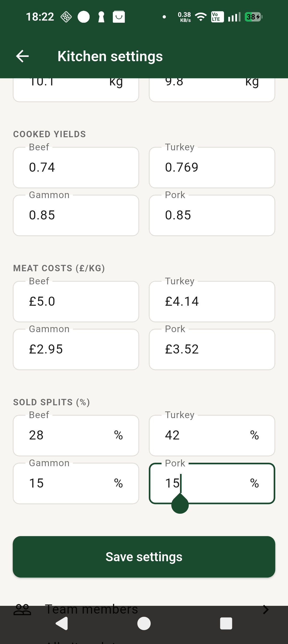The image size is (288, 644).
Task: Change the Turkey meat cost £4.14
Action: 212,301
